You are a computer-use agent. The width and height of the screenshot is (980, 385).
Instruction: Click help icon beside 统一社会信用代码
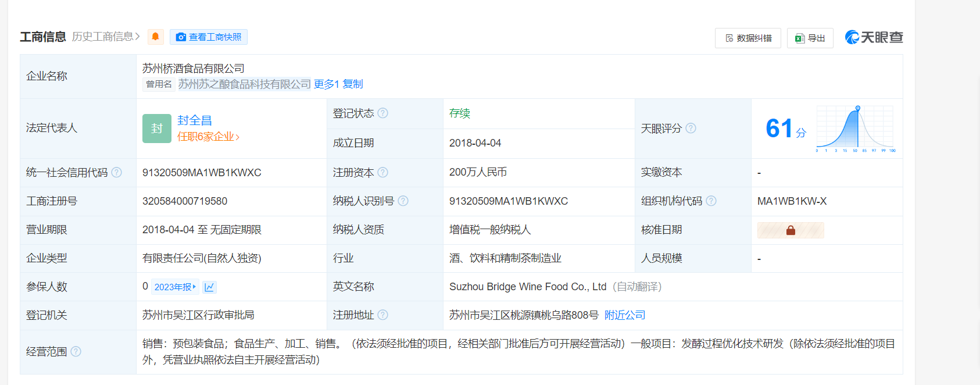tap(116, 173)
